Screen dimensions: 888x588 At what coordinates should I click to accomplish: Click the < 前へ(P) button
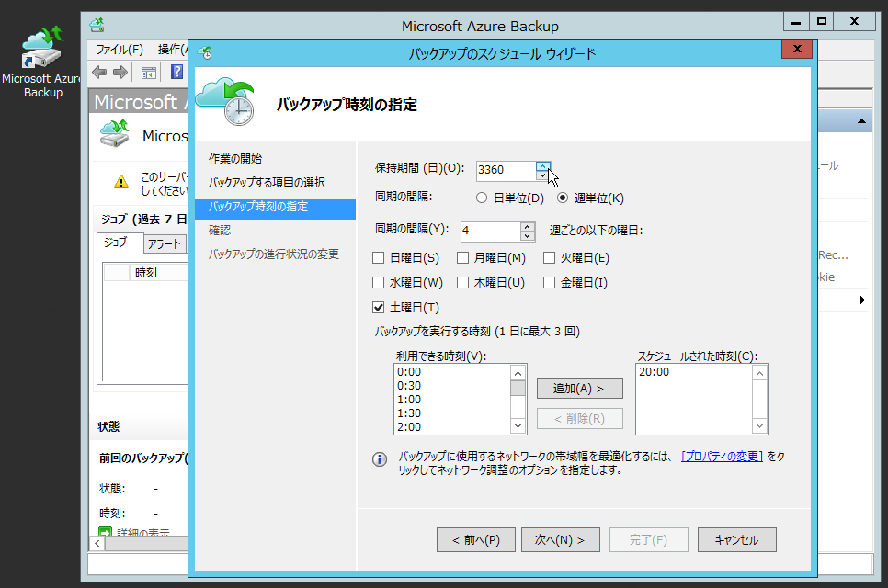tap(476, 540)
